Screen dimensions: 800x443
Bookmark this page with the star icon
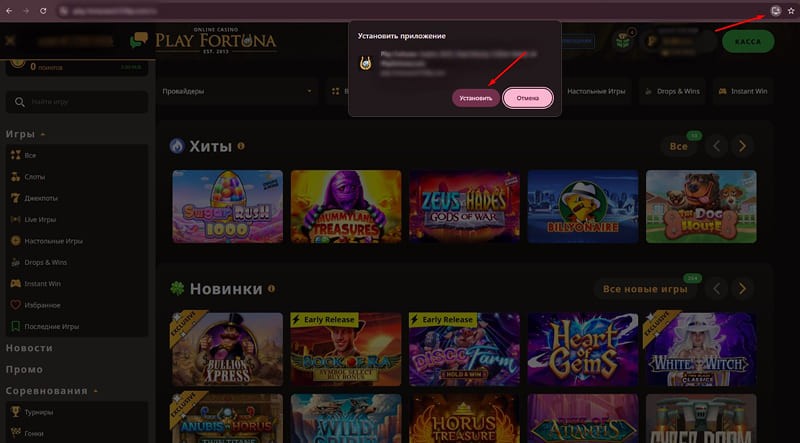coord(790,9)
